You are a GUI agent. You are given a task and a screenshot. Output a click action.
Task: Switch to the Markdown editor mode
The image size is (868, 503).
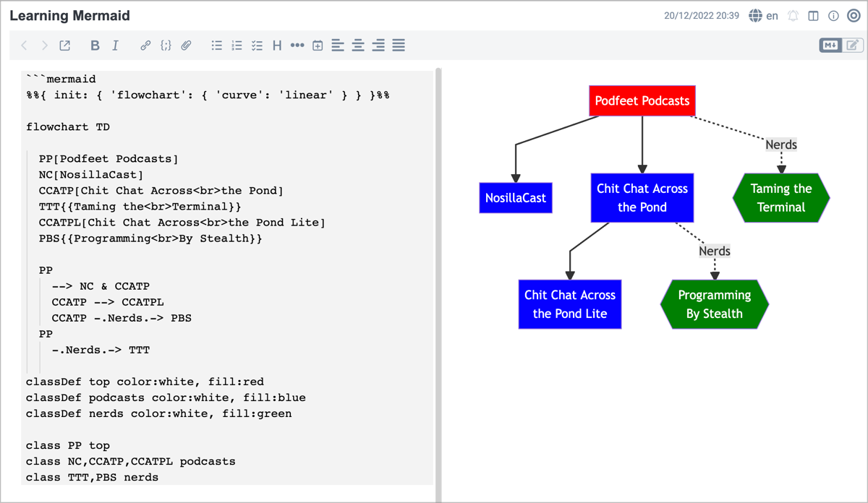click(830, 46)
